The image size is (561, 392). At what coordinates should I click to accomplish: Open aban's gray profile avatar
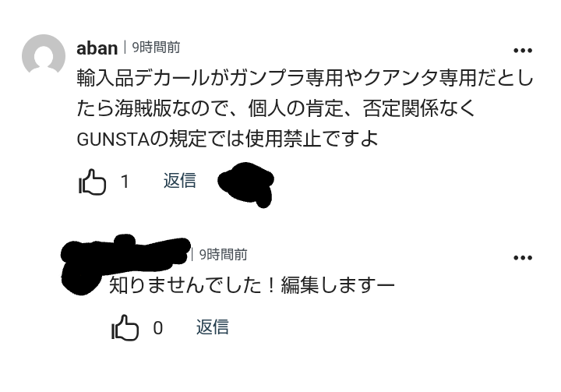[x=44, y=55]
